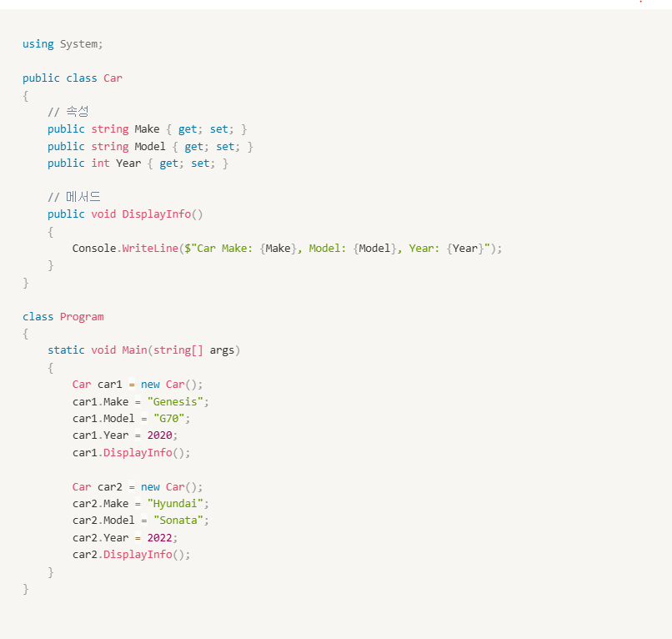Click the 'public int Year' property line
Image resolution: width=672 pixels, height=639 pixels.
[x=138, y=164]
